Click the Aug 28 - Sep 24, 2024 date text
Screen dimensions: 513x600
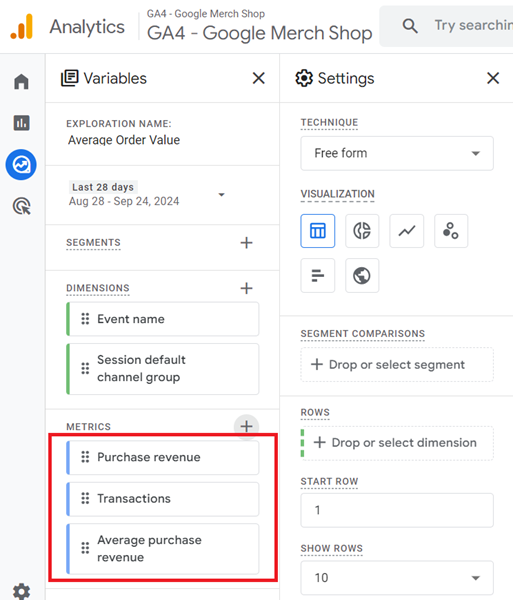tap(124, 201)
